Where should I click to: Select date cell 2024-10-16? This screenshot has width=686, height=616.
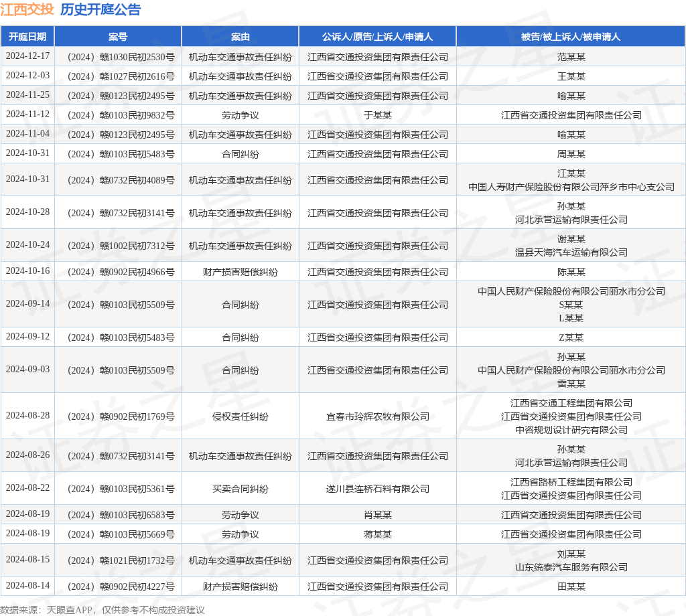coord(27,271)
